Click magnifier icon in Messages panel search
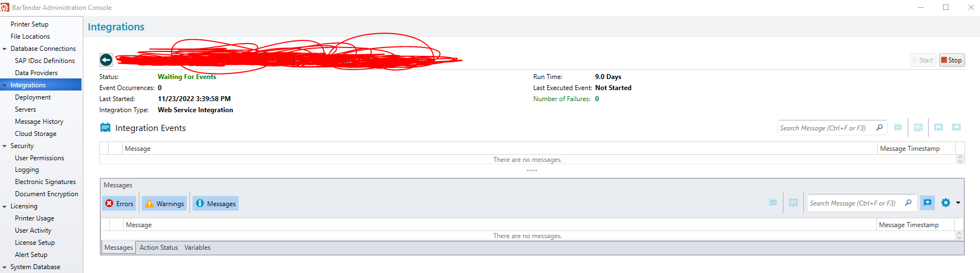This screenshot has width=980, height=273. [x=908, y=203]
